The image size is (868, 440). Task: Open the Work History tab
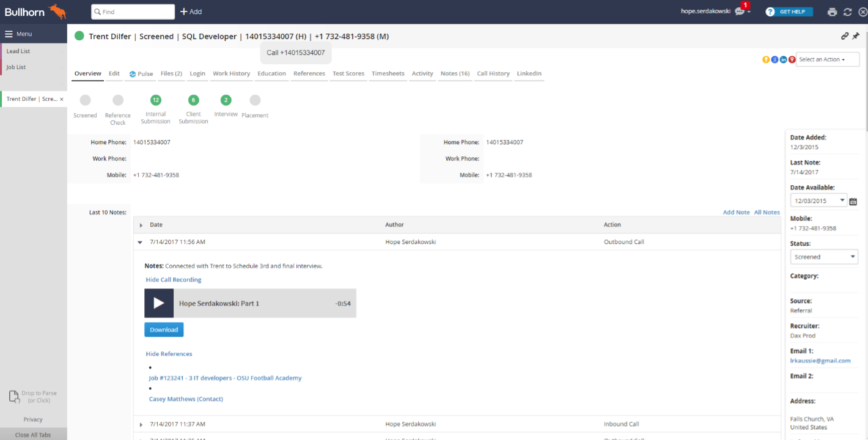pos(232,73)
